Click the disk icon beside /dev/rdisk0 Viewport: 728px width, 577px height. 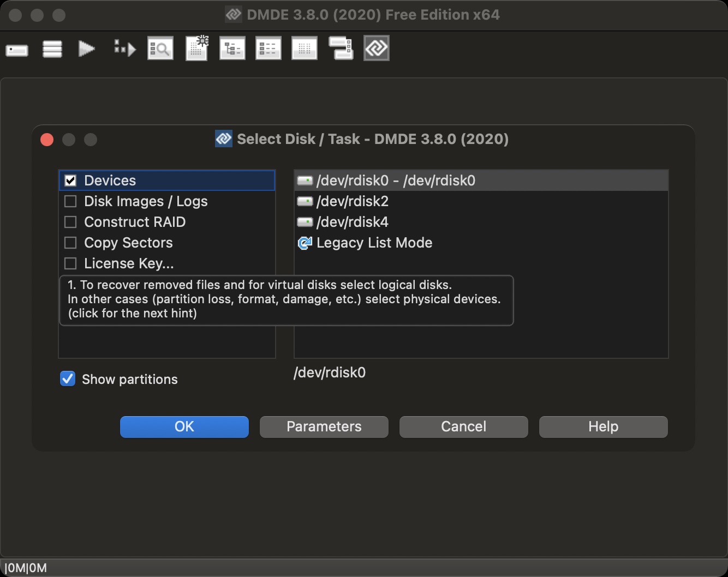[x=305, y=181]
